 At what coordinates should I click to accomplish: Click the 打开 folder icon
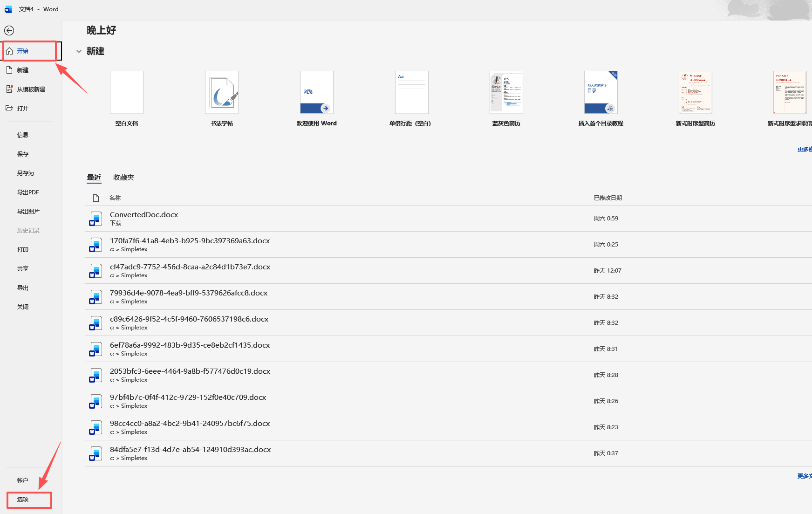9,108
